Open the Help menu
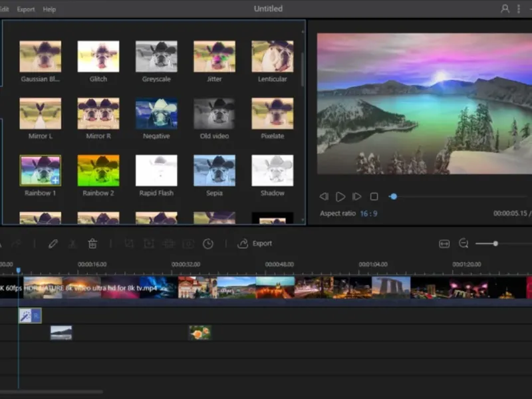Image resolution: width=532 pixels, height=399 pixels. click(x=49, y=9)
